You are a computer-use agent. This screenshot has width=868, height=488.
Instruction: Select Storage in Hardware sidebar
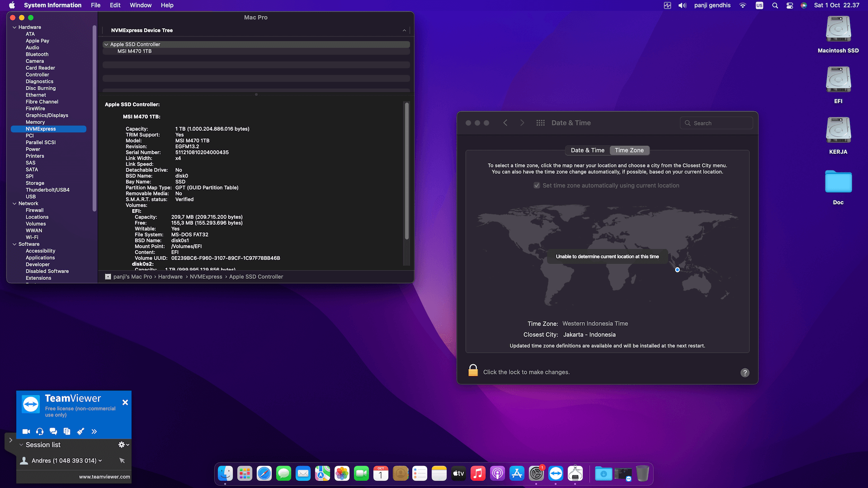[35, 183]
